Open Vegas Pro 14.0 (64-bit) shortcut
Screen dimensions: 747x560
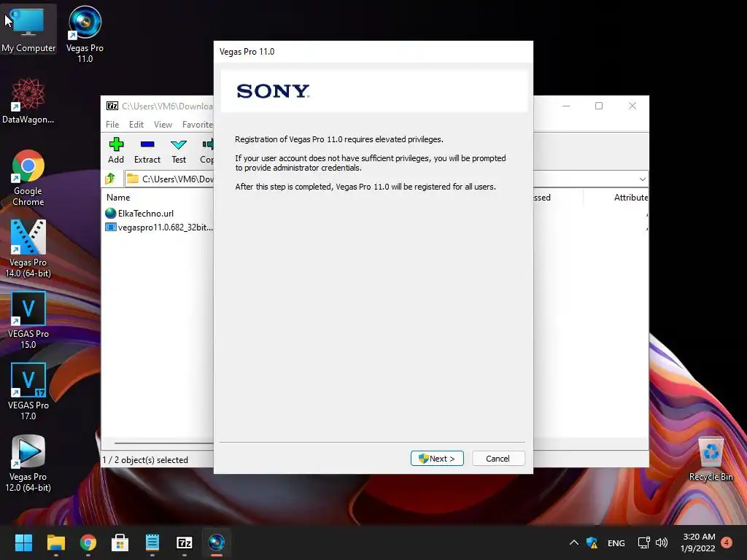tap(28, 249)
